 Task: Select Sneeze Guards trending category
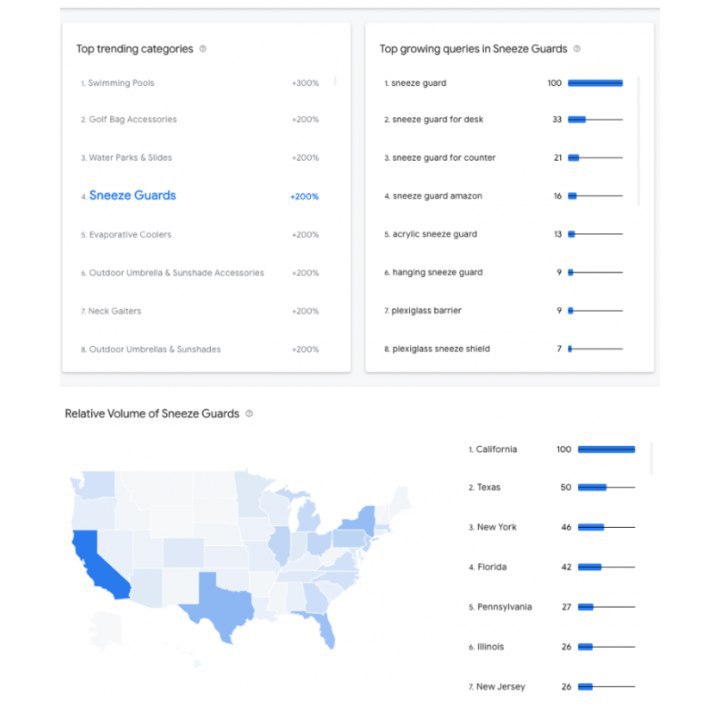pos(132,196)
